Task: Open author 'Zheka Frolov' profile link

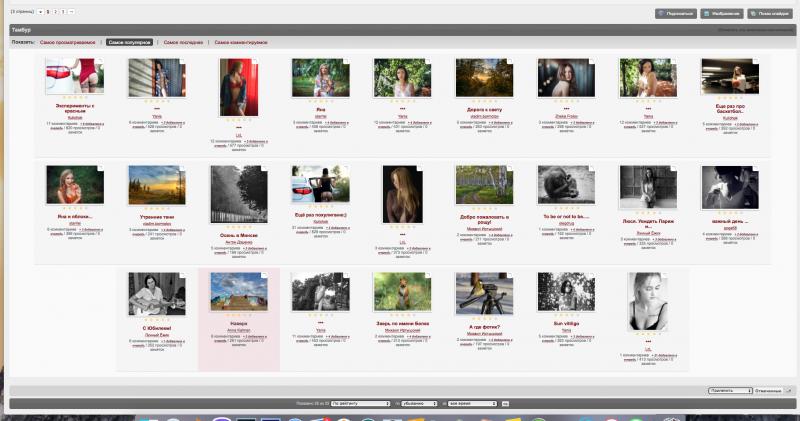Action: tap(566, 116)
